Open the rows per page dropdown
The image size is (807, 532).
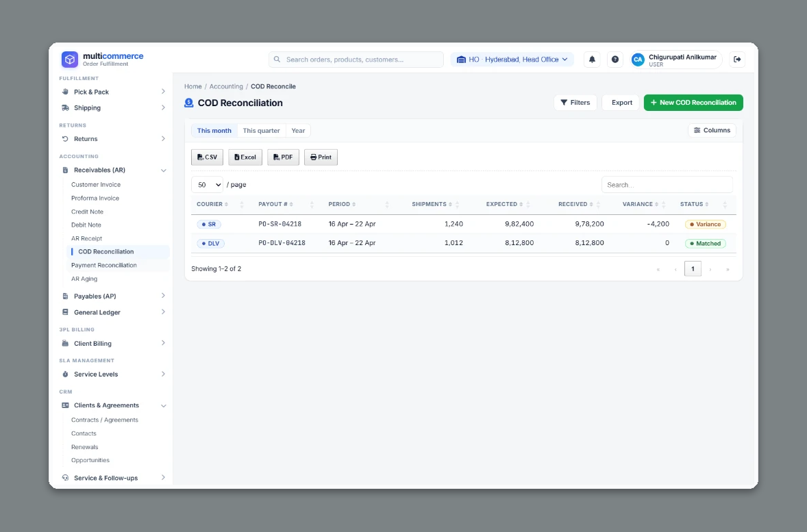(x=207, y=185)
